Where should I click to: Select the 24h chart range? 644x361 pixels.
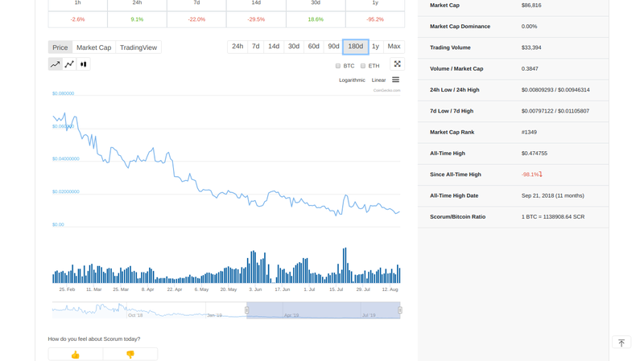237,47
